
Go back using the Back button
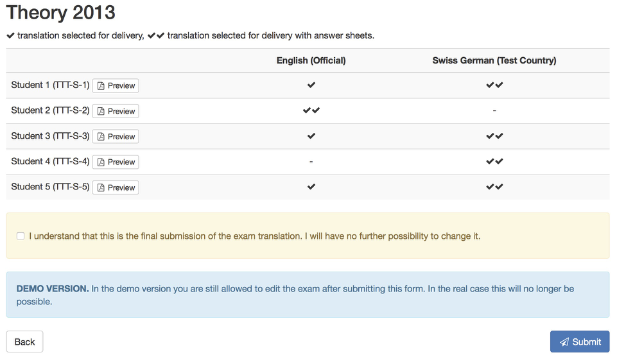pyautogui.click(x=24, y=342)
